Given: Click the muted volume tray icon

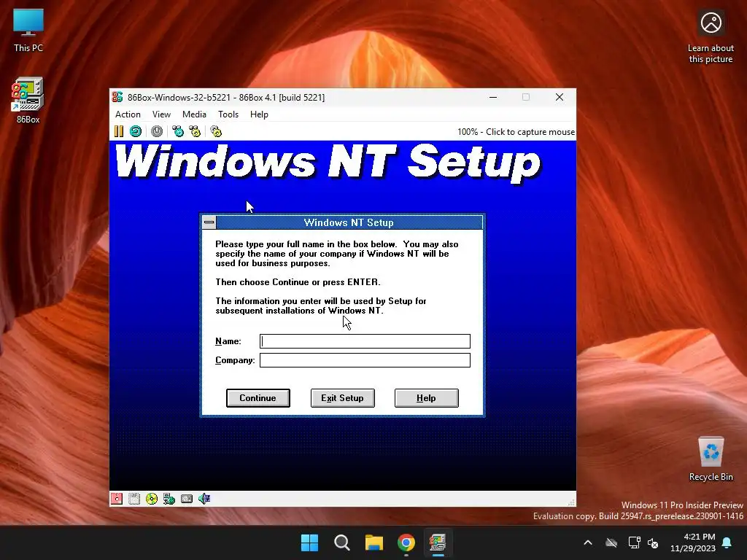Looking at the screenshot, I should tap(653, 542).
